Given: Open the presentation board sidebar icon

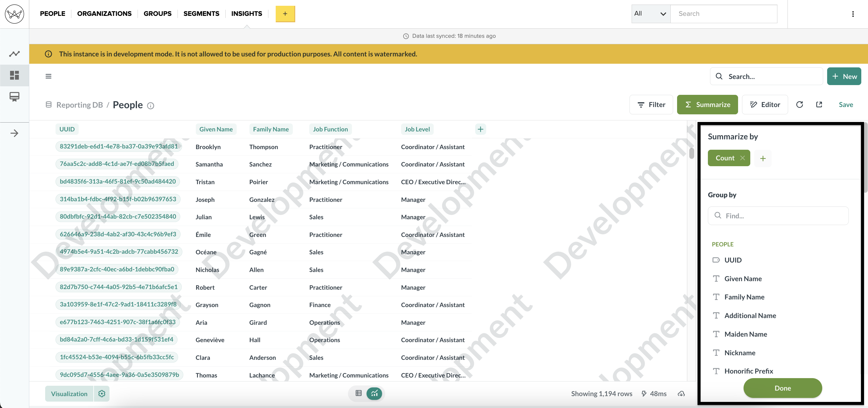Looking at the screenshot, I should 15,97.
